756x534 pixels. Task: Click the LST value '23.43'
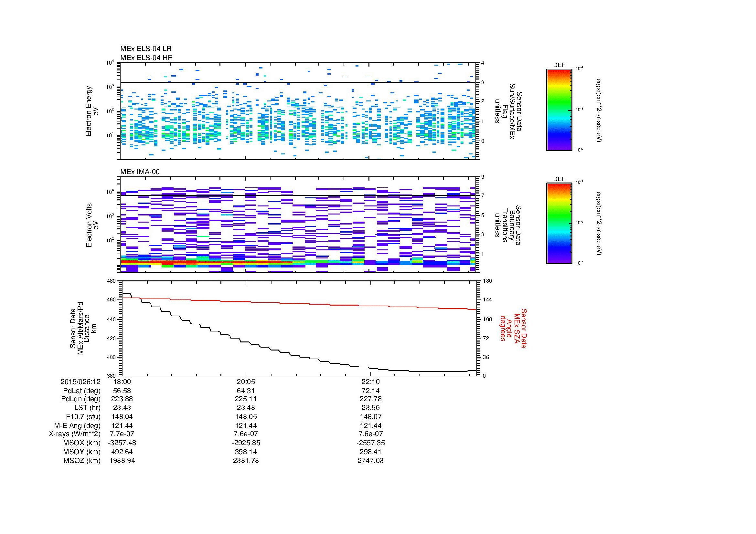point(122,408)
